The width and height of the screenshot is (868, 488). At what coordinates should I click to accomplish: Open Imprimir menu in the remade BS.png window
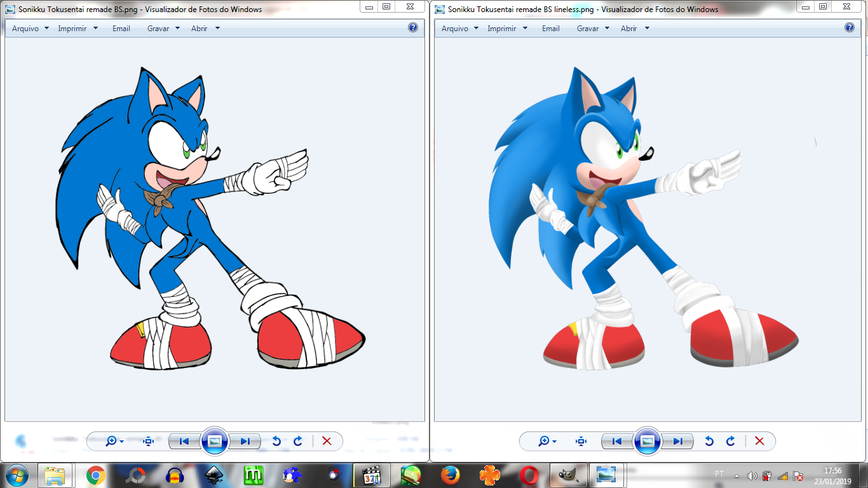click(78, 29)
